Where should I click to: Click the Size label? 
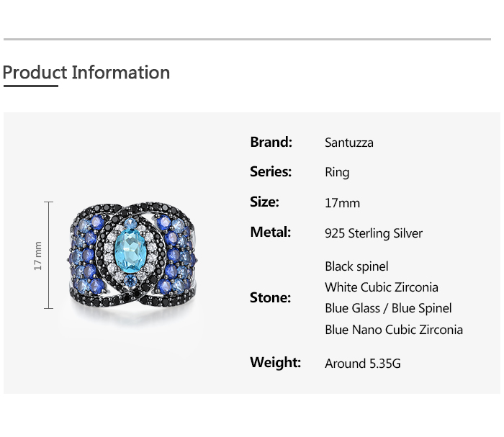tap(264, 202)
